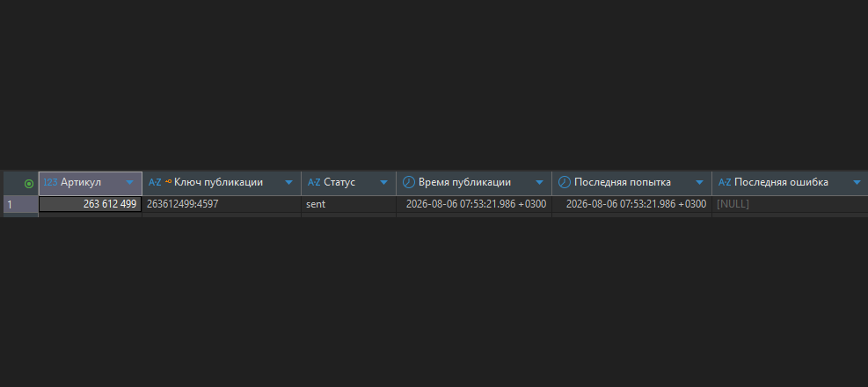Image resolution: width=868 pixels, height=387 pixels.
Task: Click the Время публикации timestamp cell
Action: (x=474, y=204)
